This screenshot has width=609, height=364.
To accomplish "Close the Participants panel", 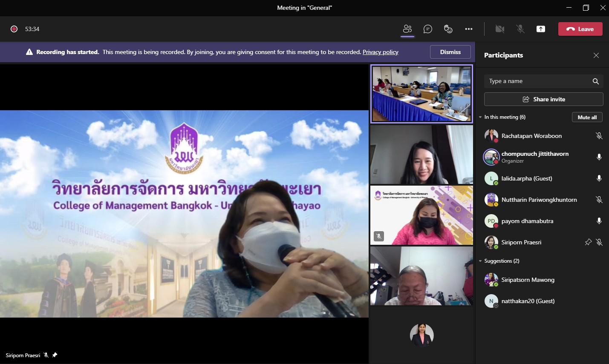I will [596, 55].
